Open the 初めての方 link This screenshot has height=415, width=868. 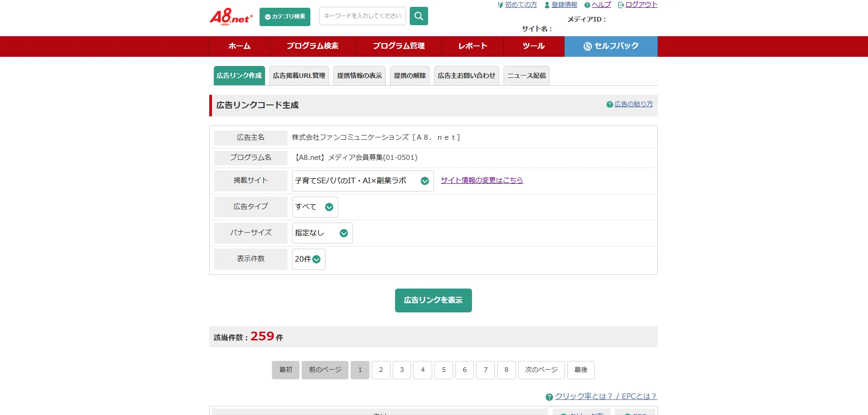tap(521, 5)
